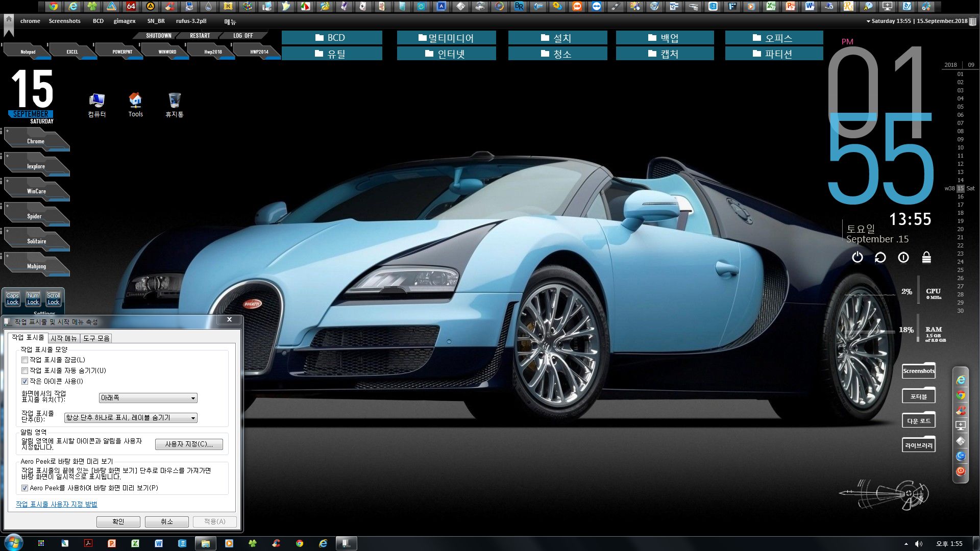980x551 pixels.
Task: Open Chrome from the bottom taskbar
Action: click(x=299, y=543)
